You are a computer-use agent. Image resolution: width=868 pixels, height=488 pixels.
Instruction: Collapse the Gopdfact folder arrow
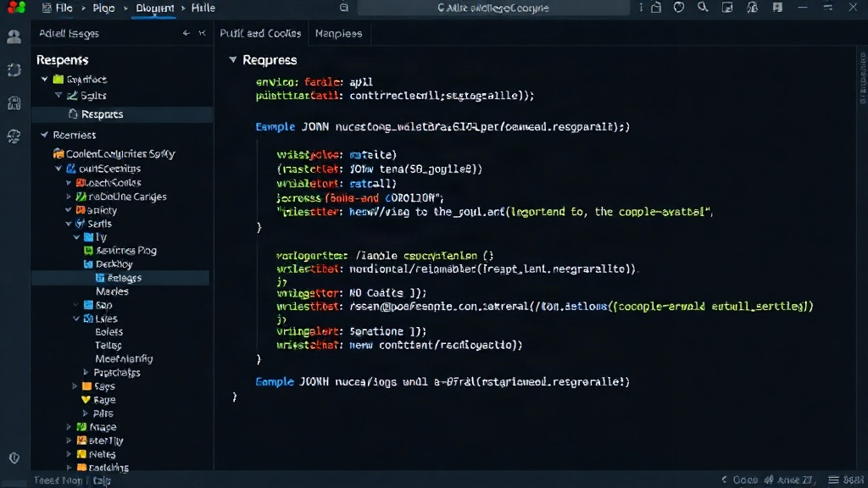tap(45, 79)
